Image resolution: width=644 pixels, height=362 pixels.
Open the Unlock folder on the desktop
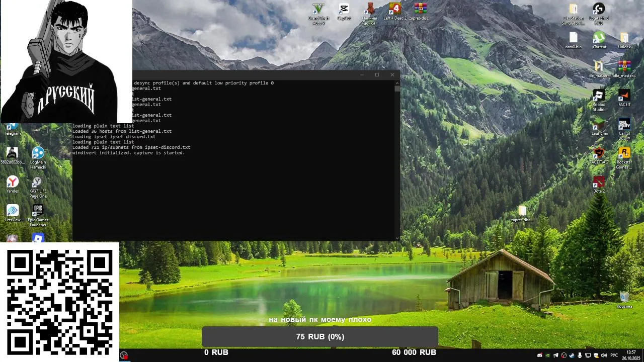(x=624, y=40)
